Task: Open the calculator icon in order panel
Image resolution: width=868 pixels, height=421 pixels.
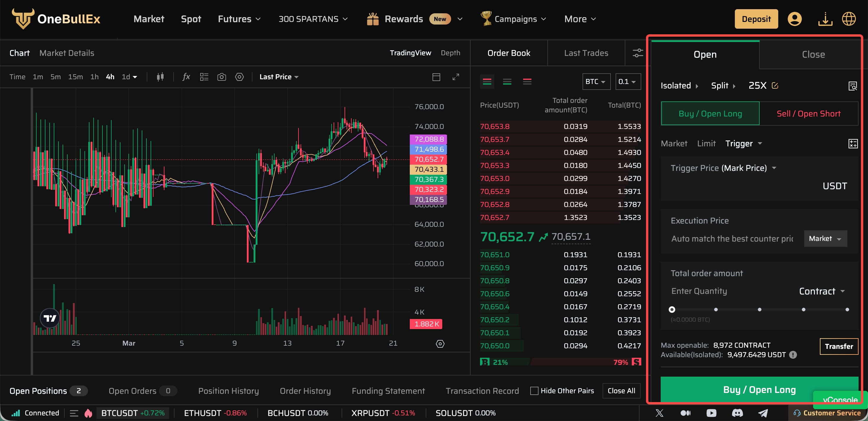Action: (x=853, y=144)
